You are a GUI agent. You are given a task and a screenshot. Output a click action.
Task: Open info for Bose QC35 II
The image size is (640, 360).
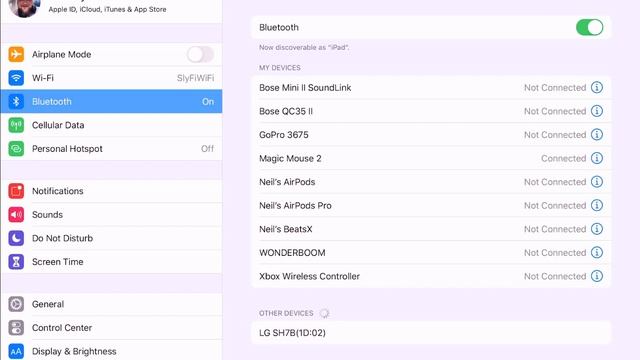(x=597, y=111)
